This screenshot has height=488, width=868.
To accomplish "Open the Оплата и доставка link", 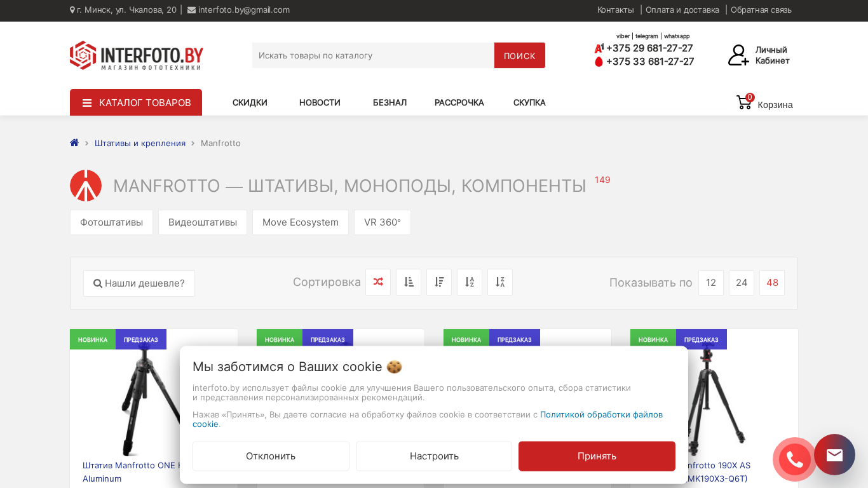I will [682, 10].
